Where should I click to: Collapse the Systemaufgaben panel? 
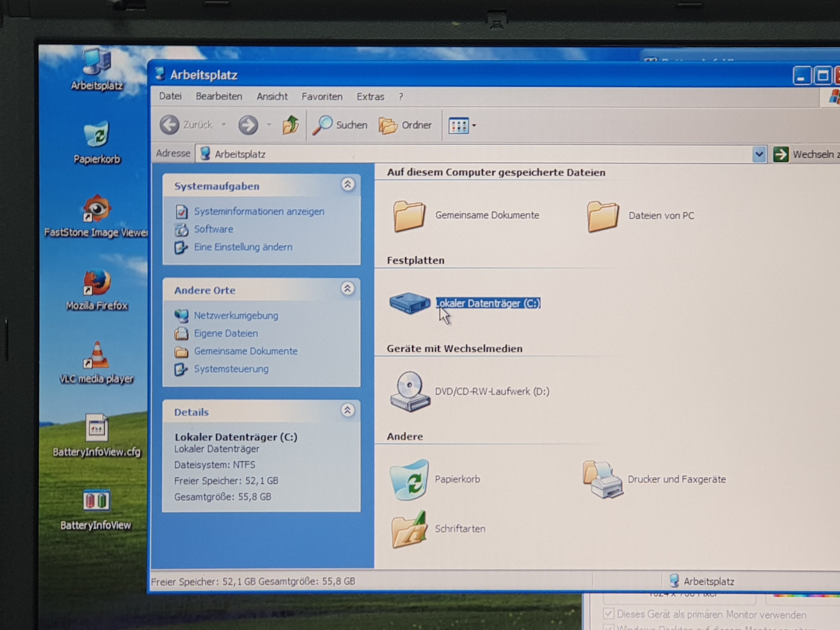point(348,185)
